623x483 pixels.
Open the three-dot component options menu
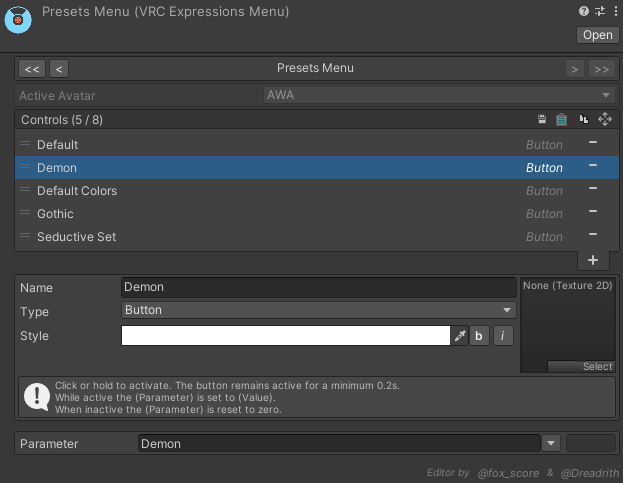615,11
